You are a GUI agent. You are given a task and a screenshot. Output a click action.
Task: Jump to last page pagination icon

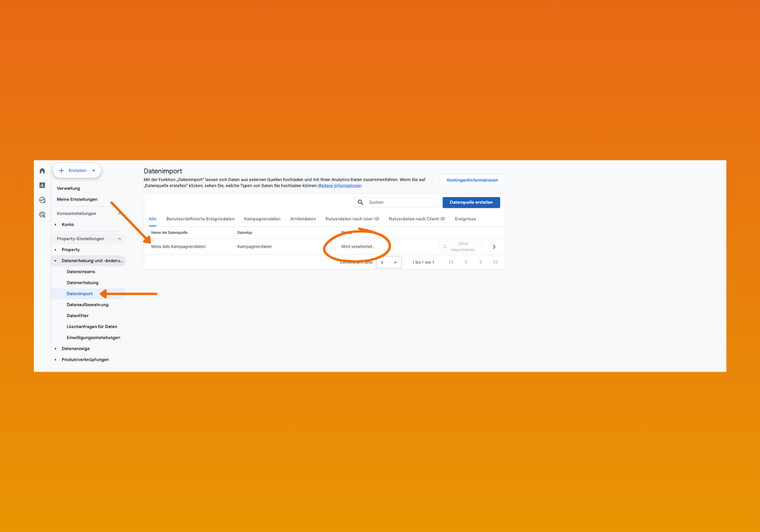[x=495, y=263]
